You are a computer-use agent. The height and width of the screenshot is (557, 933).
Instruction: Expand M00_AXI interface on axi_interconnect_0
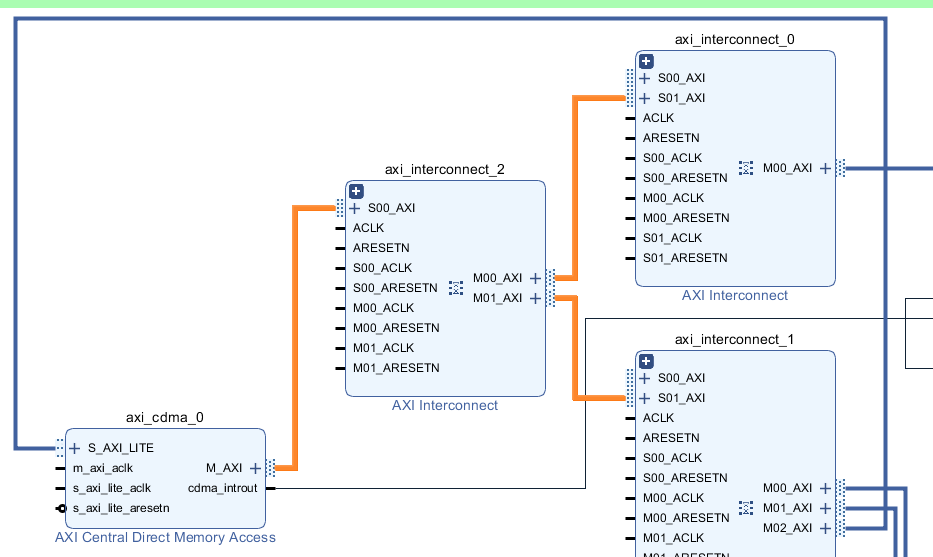[825, 168]
